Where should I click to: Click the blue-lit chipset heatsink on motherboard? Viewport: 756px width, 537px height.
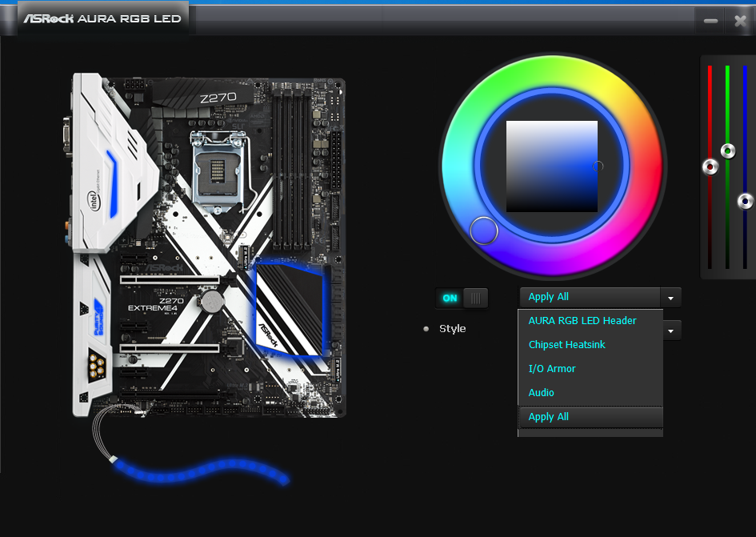(x=291, y=310)
